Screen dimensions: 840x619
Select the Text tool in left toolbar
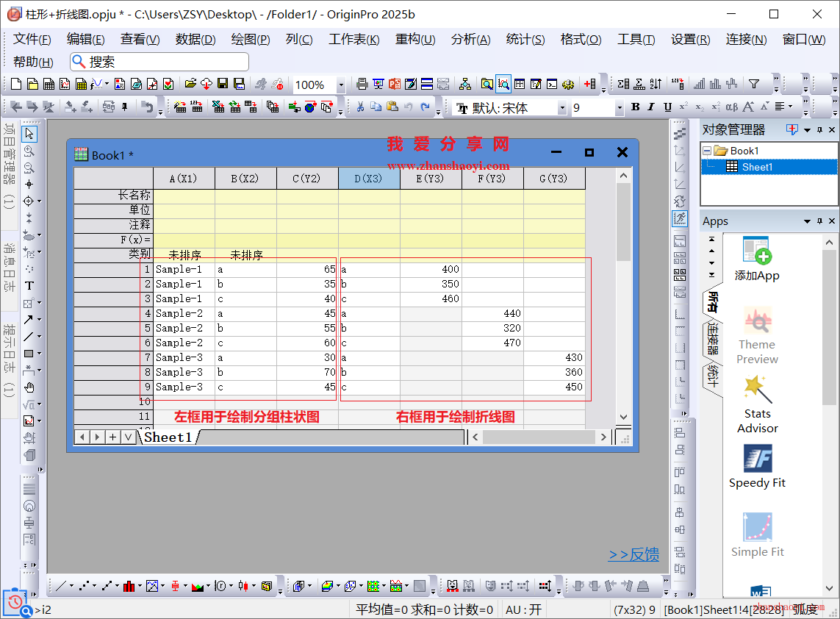click(x=29, y=286)
